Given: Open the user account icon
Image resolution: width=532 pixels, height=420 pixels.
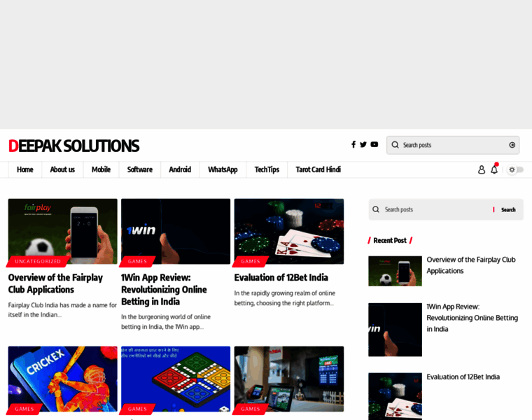Looking at the screenshot, I should click(x=482, y=169).
